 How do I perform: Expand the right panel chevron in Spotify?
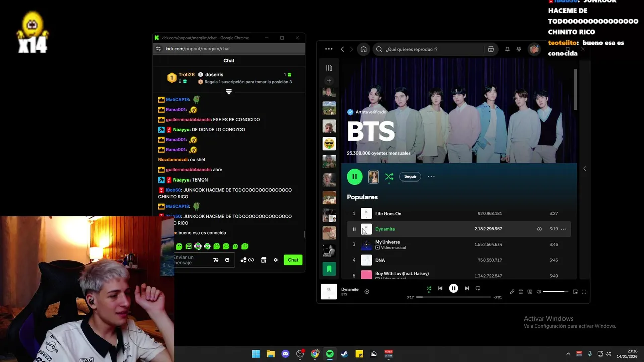pos(585,169)
